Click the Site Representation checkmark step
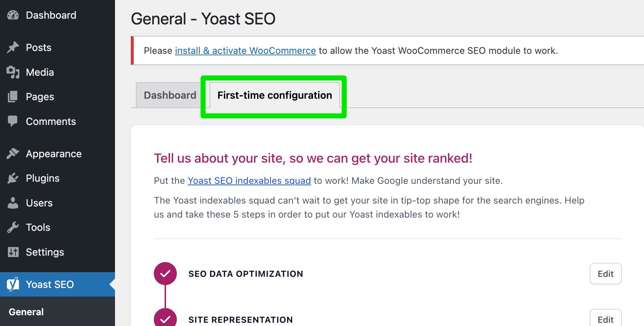644x326 pixels. click(165, 319)
